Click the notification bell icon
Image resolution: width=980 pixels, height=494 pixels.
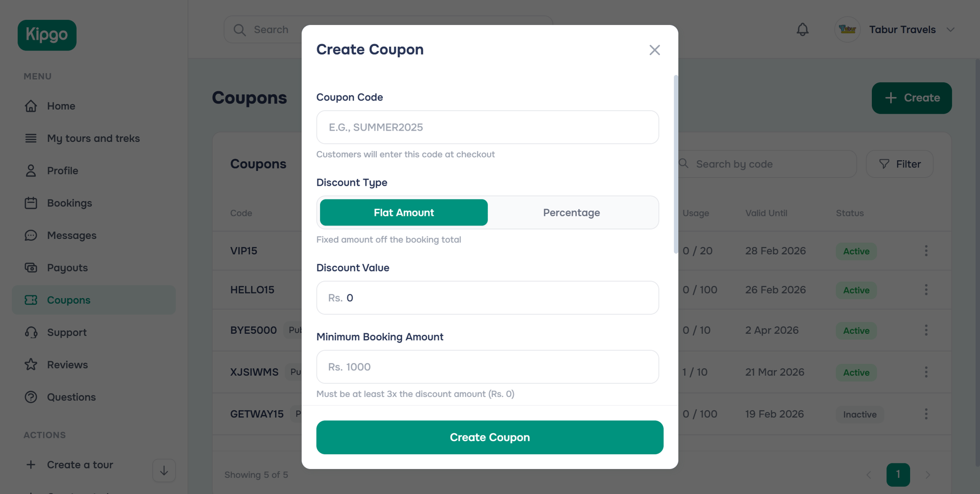[x=802, y=29]
